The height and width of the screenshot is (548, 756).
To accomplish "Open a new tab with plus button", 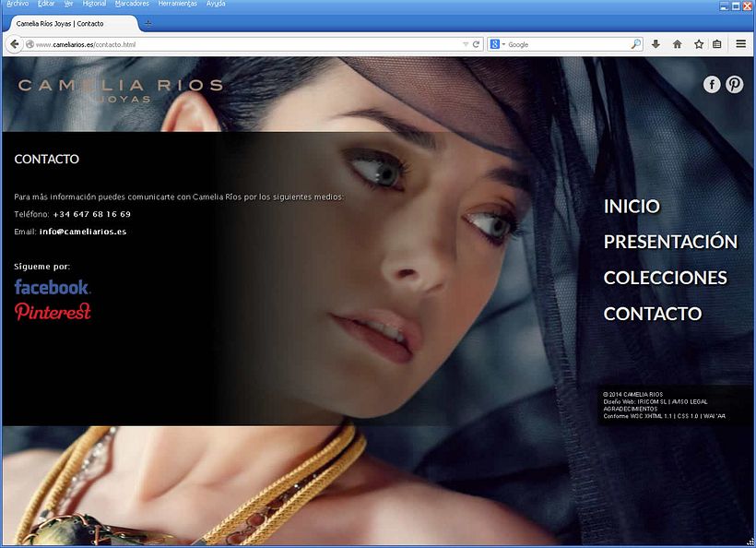I will 148,23.
